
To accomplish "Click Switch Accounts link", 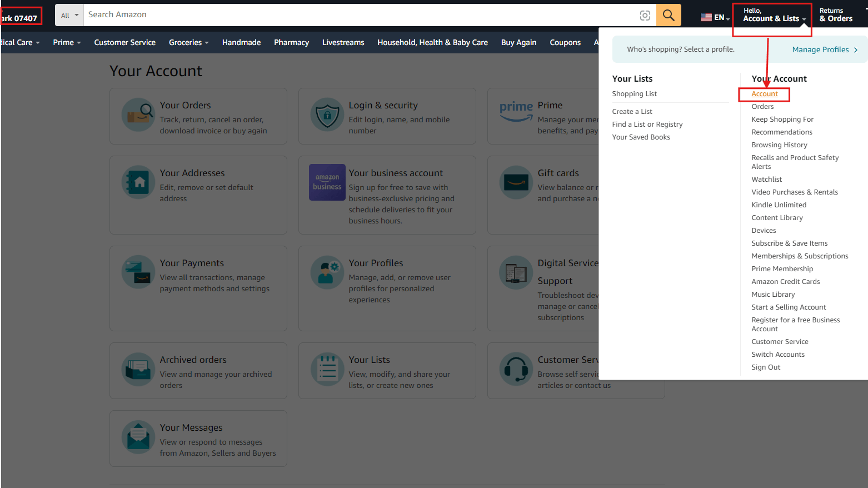I will pos(778,355).
